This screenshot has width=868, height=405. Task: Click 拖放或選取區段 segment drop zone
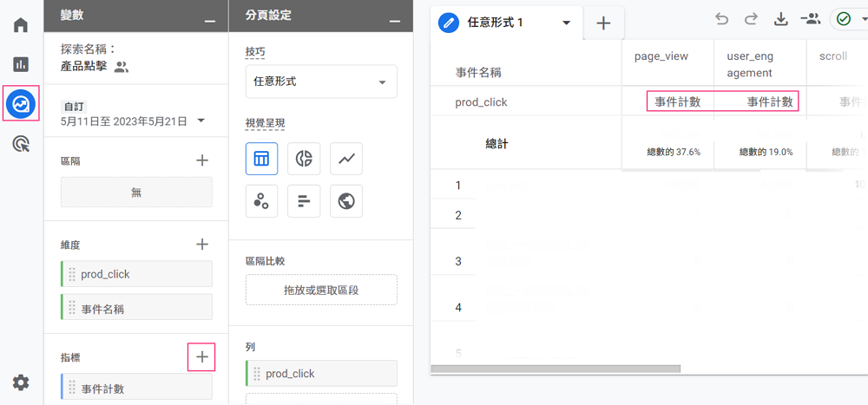pyautogui.click(x=321, y=290)
